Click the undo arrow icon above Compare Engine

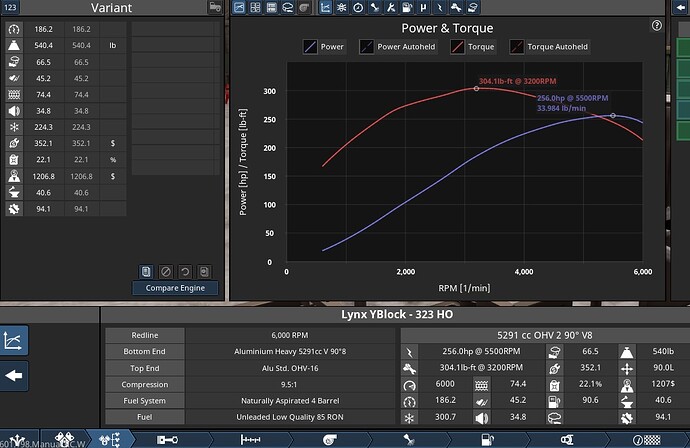coord(185,272)
